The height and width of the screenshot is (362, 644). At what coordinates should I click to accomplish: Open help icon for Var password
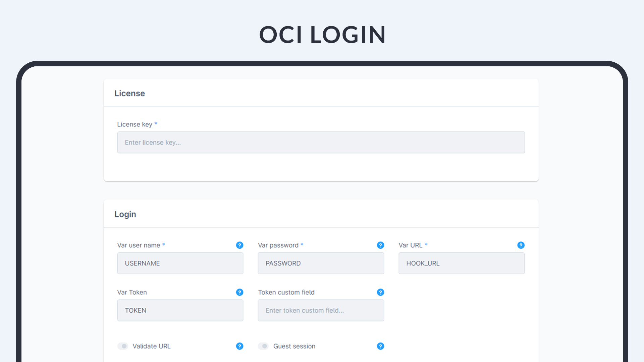(x=380, y=245)
